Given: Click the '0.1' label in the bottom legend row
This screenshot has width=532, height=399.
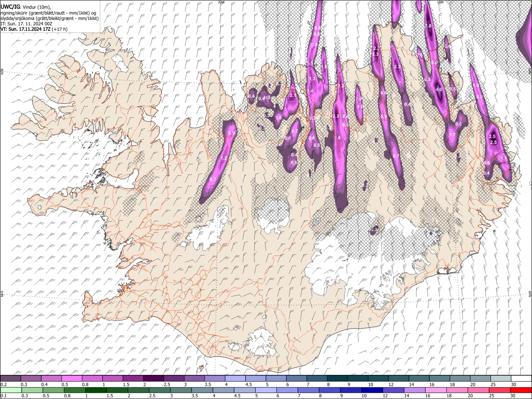Looking at the screenshot, I should point(3,396).
